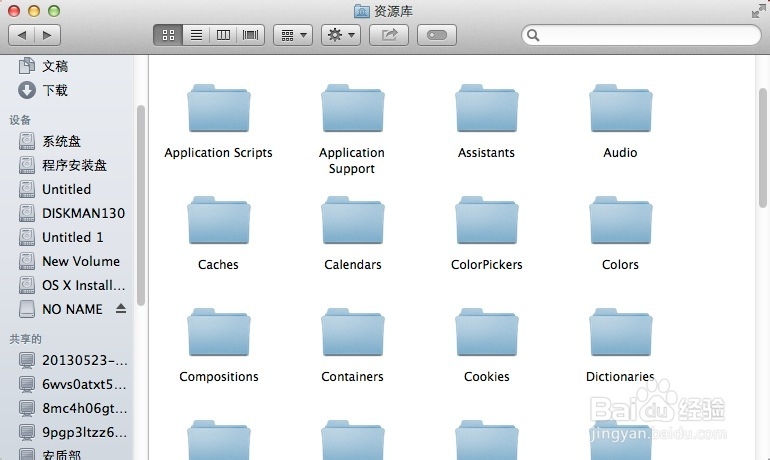
Task: Click the Share toolbar button
Action: point(389,35)
